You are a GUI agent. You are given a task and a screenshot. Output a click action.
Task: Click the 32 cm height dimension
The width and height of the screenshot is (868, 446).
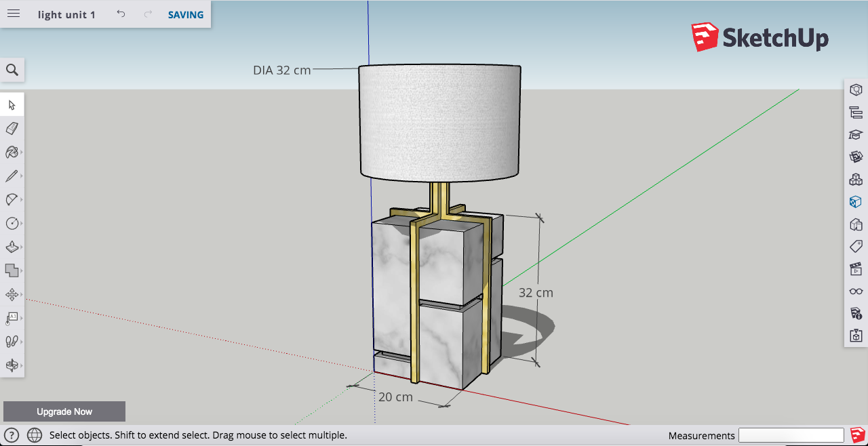pyautogui.click(x=536, y=293)
